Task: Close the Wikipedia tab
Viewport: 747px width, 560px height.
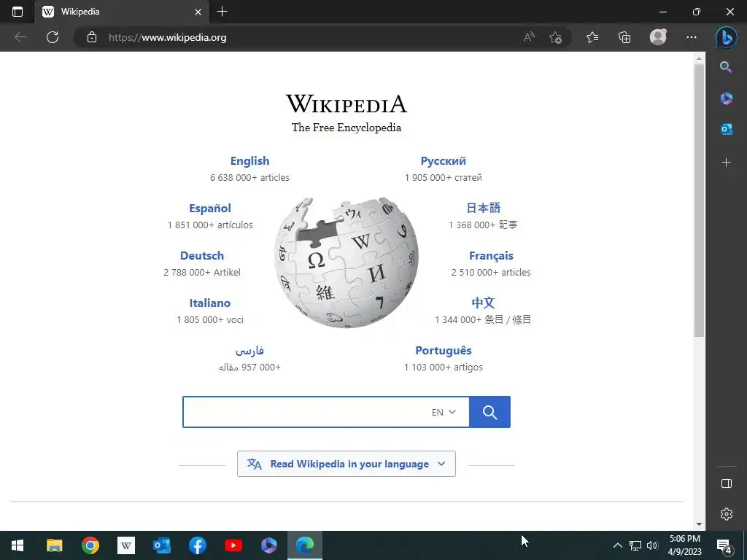Action: [x=198, y=12]
